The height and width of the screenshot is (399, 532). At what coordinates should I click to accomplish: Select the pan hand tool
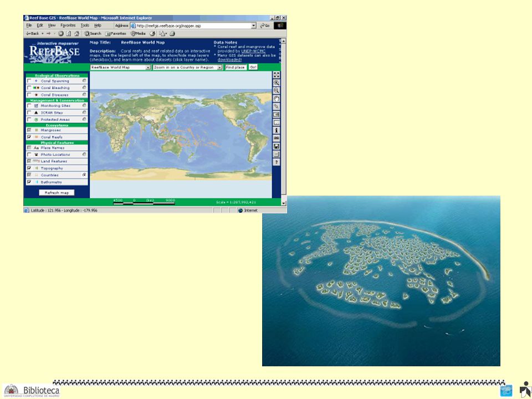click(x=277, y=99)
